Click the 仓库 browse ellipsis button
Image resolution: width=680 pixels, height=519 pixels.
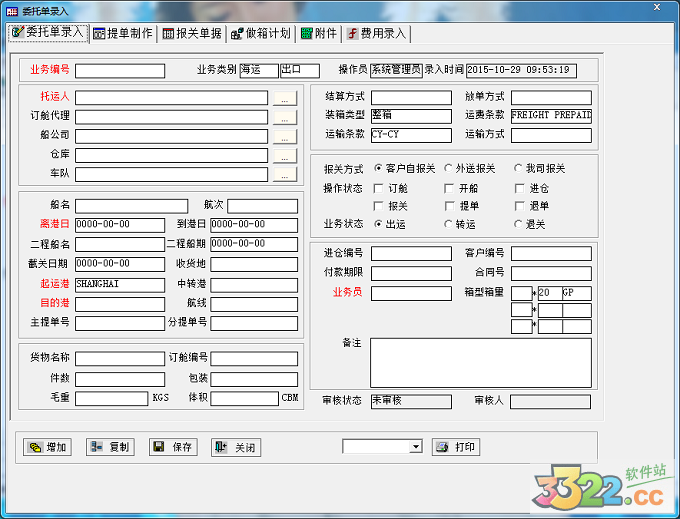click(x=285, y=155)
